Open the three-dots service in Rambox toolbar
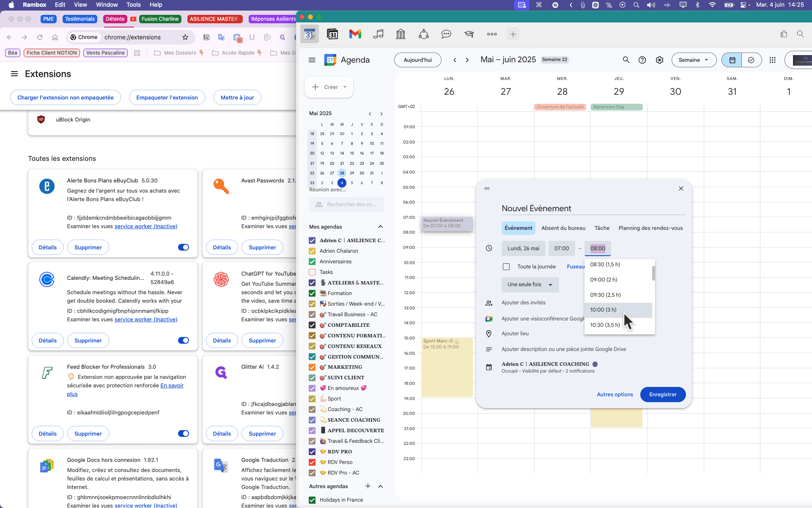Screen dimensions: 812x508 492,34
